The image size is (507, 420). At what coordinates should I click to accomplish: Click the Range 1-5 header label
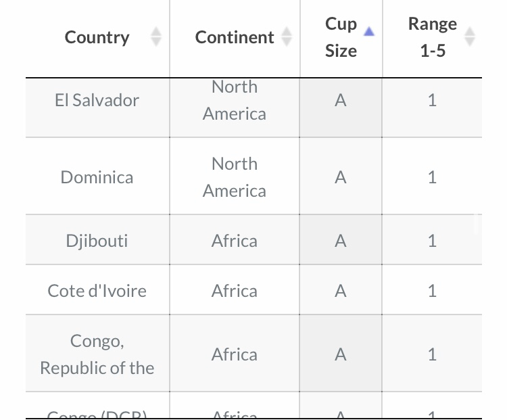click(x=433, y=37)
